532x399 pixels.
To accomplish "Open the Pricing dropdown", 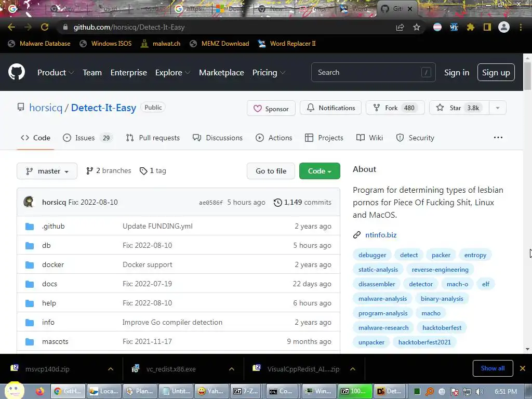I will coord(269,73).
